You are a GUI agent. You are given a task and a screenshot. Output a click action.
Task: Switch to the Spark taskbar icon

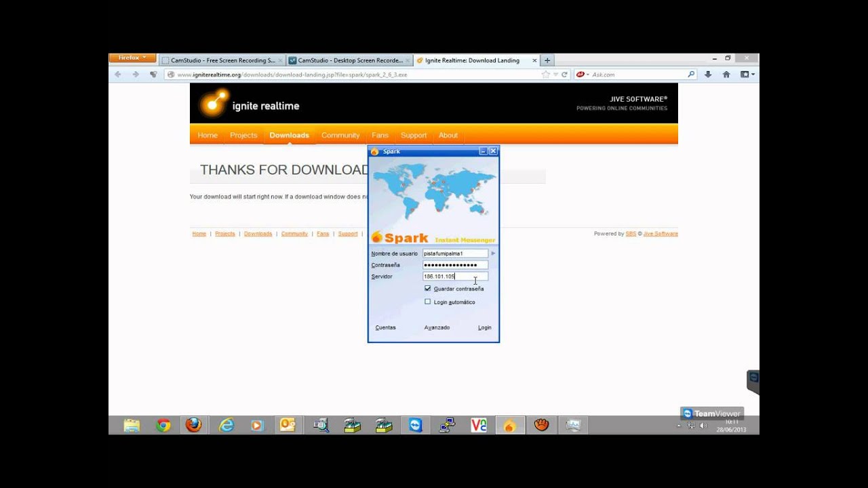pyautogui.click(x=509, y=425)
